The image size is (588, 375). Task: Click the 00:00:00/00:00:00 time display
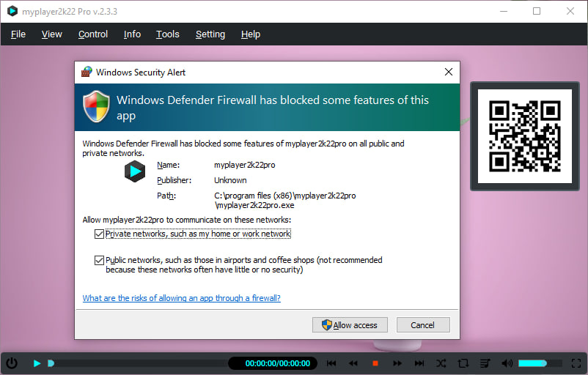coord(277,363)
